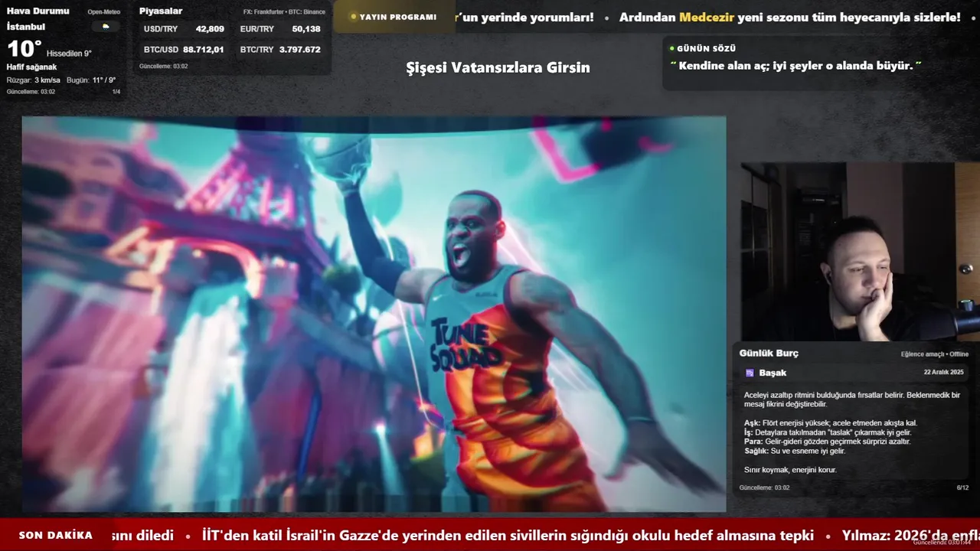Click the Piyasalar Güncelleme 03:02 timestamp

tap(163, 67)
